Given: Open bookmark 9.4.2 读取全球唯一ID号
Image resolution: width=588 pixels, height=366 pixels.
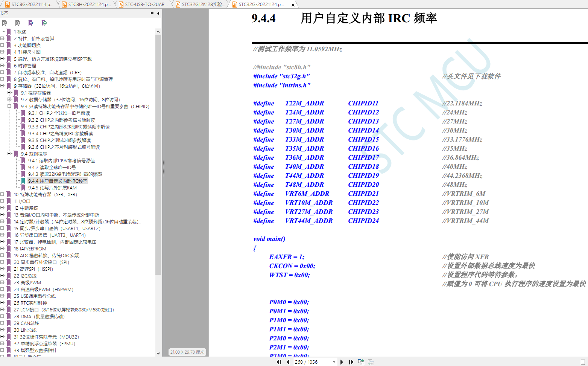Looking at the screenshot, I should pos(52,167).
